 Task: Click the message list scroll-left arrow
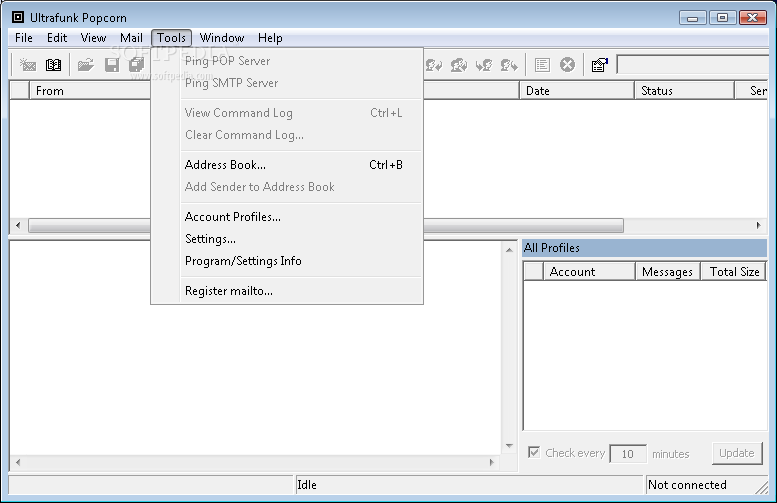click(18, 225)
